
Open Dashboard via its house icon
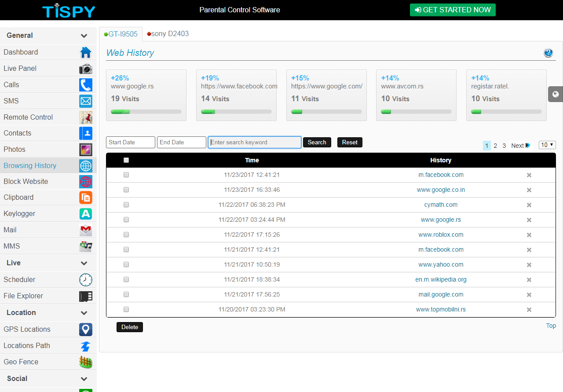coord(86,52)
